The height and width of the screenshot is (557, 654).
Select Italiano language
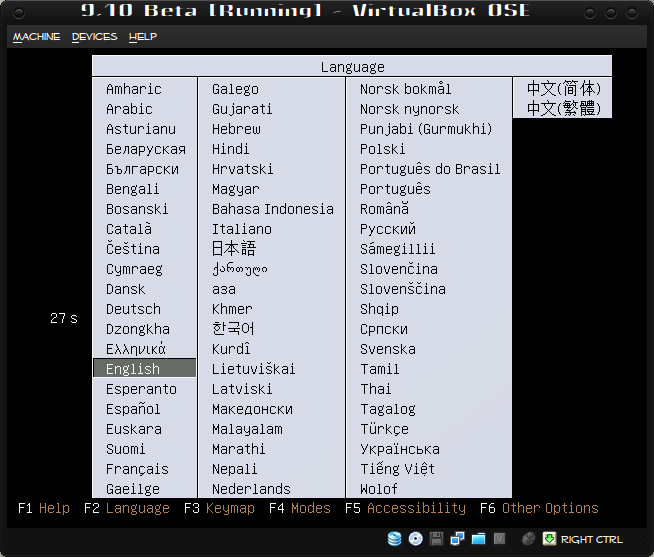pos(242,229)
